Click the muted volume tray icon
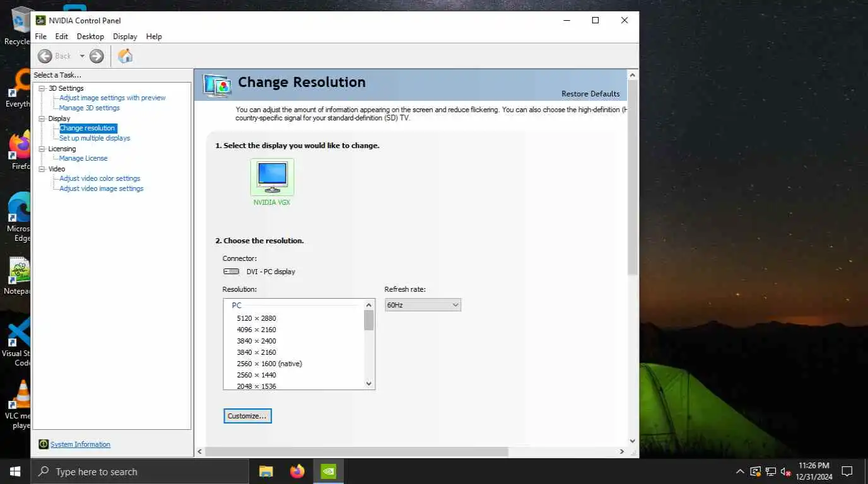The image size is (868, 484). point(786,471)
